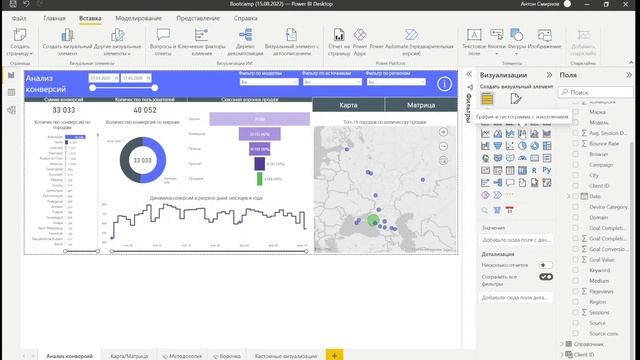Choose the Python (Py) visual
Image resolution: width=640 pixels, height=360 pixels.
coord(547,170)
